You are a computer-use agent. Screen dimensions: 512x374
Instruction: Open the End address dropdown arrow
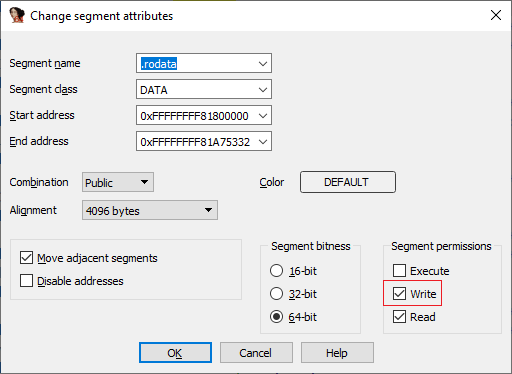263,142
